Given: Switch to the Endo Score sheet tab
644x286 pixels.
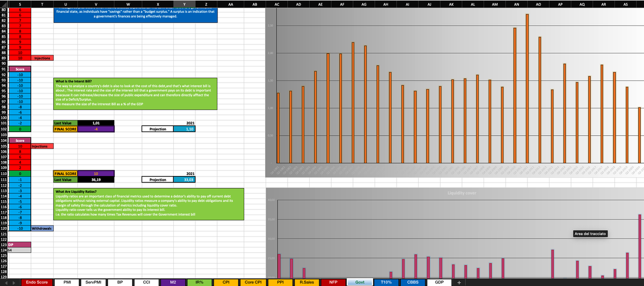Looking at the screenshot, I should click(37, 282).
